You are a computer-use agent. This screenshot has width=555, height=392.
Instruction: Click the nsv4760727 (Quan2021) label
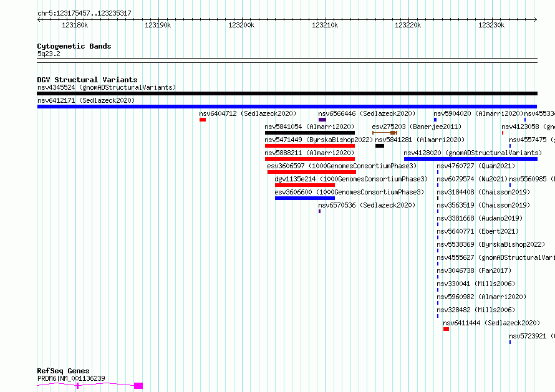pyautogui.click(x=476, y=166)
